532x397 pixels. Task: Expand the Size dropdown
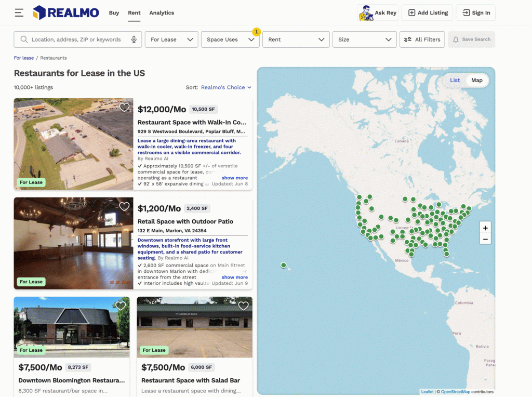364,39
